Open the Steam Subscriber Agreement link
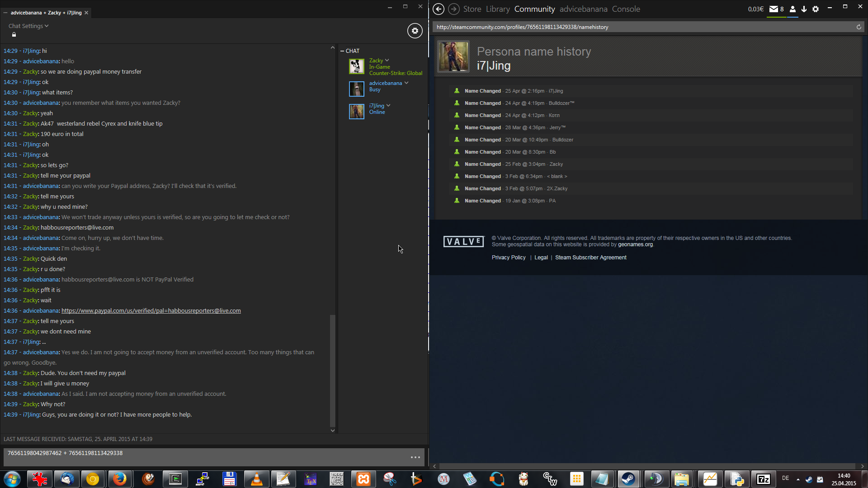 pyautogui.click(x=590, y=258)
